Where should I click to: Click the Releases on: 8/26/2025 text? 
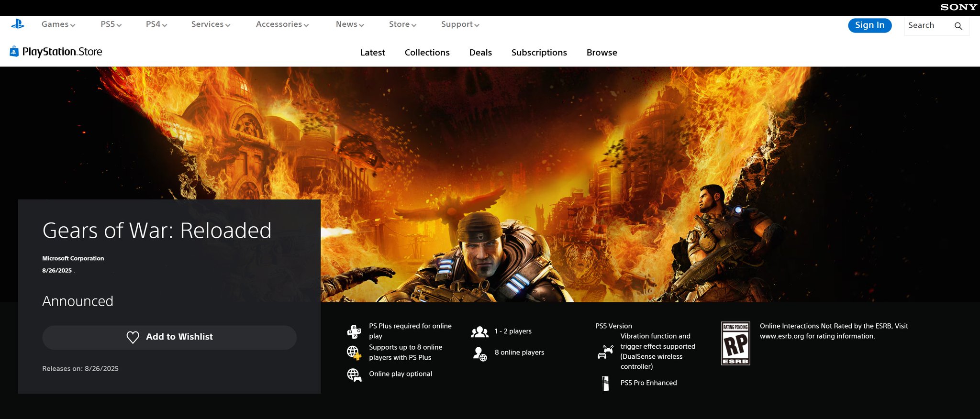click(80, 369)
